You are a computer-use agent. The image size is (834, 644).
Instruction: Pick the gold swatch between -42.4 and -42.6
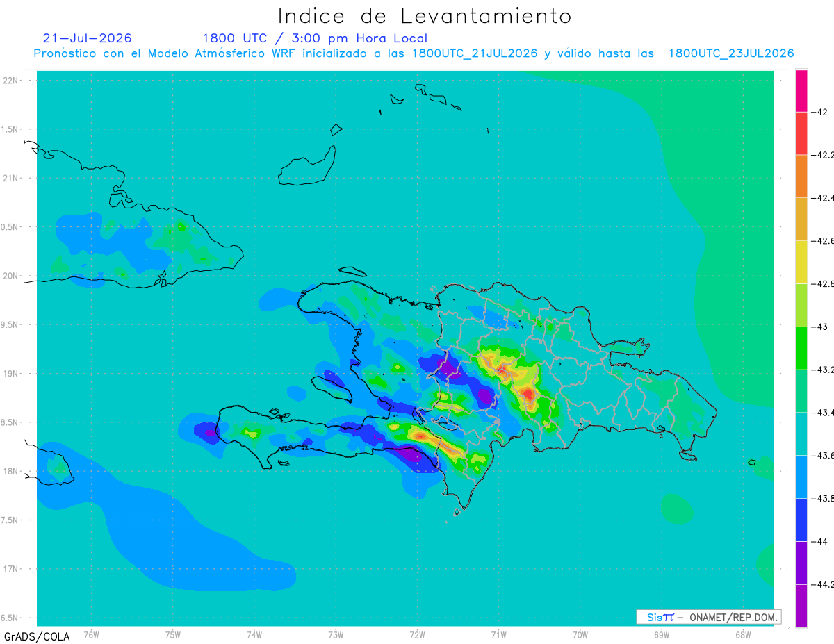[x=801, y=219]
